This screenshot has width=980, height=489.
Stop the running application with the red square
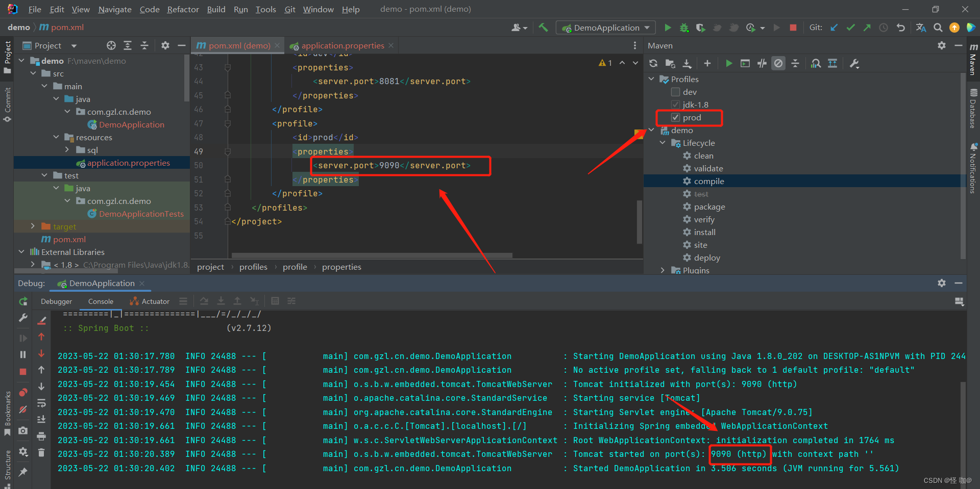(793, 28)
